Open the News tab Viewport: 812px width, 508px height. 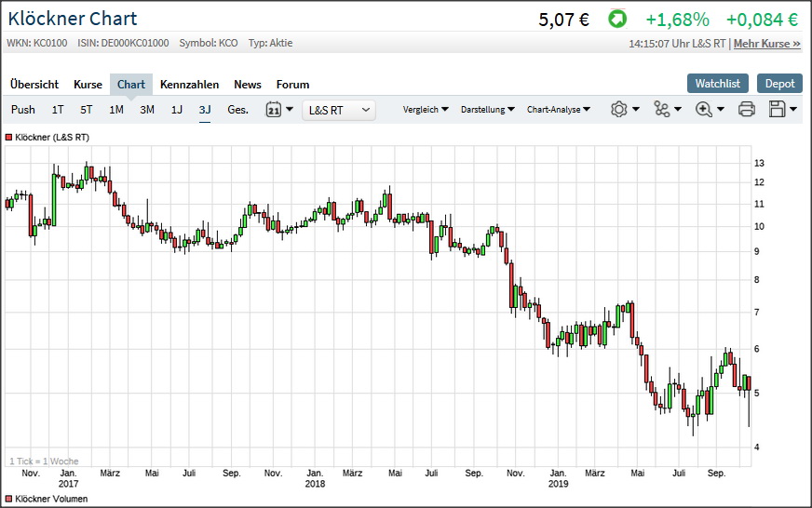pyautogui.click(x=248, y=85)
